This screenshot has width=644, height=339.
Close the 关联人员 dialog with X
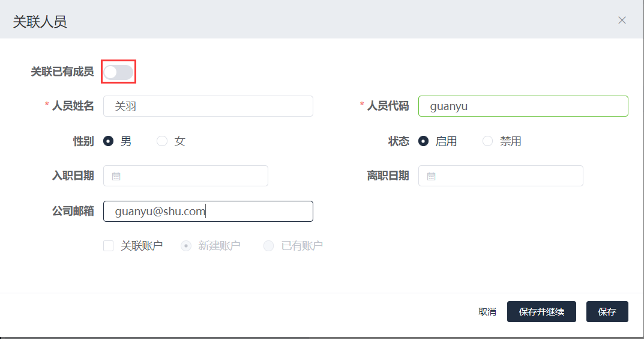click(622, 20)
